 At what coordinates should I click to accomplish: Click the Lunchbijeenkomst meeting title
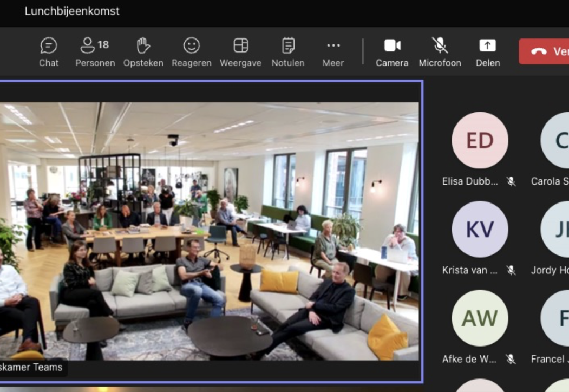72,11
